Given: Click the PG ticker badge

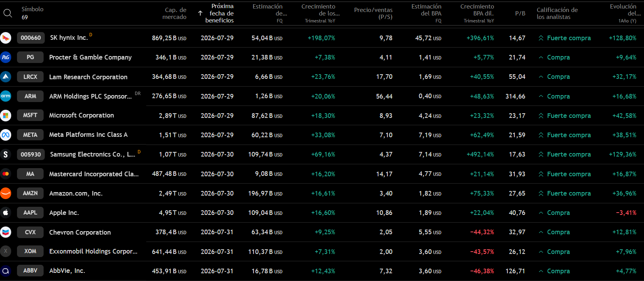Looking at the screenshot, I should [30, 57].
